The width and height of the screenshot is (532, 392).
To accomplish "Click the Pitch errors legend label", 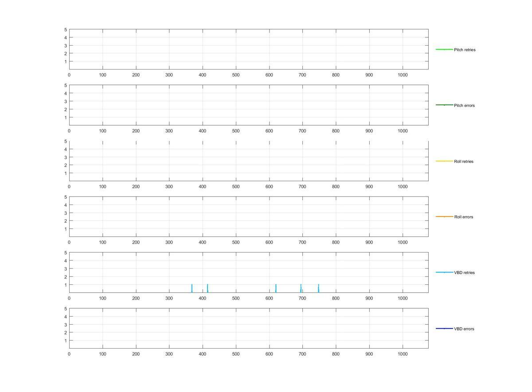I will (x=464, y=105).
